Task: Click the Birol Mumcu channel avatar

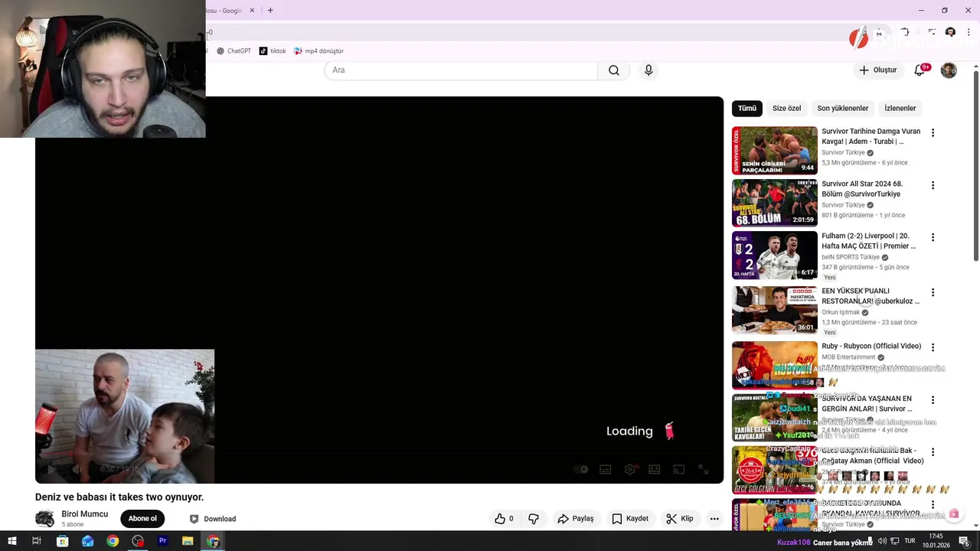Action: click(x=45, y=518)
